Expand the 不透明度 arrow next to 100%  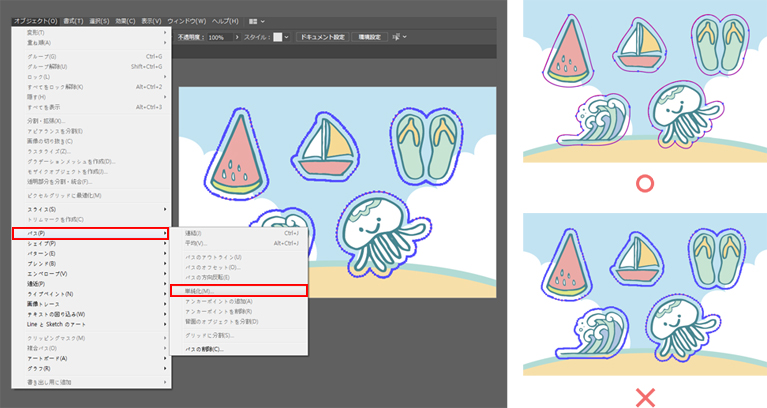[x=237, y=36]
